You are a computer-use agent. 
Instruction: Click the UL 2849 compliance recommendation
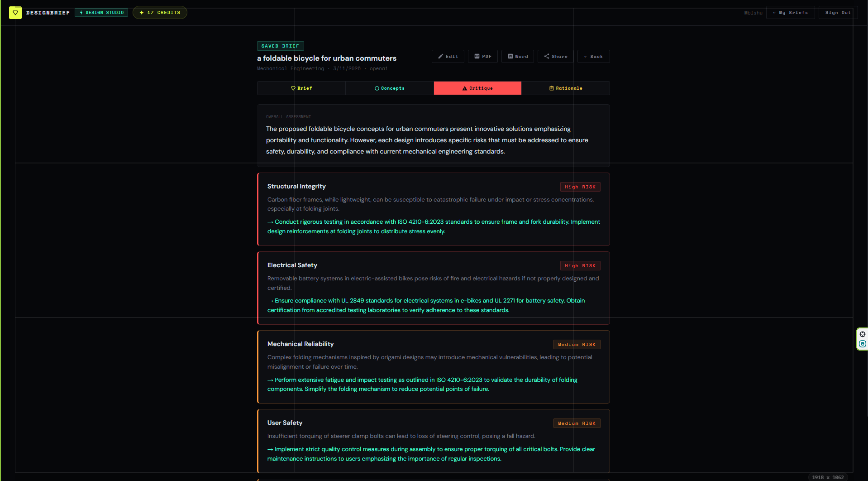(426, 305)
